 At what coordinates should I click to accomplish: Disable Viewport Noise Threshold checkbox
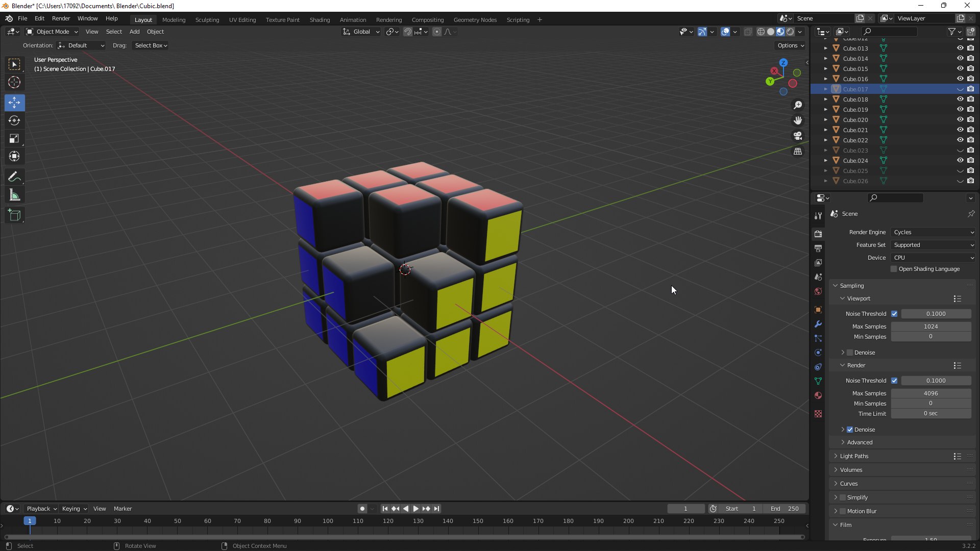[x=894, y=314]
